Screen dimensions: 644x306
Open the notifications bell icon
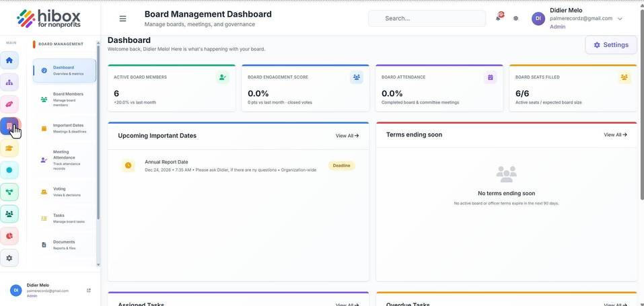[499, 17]
